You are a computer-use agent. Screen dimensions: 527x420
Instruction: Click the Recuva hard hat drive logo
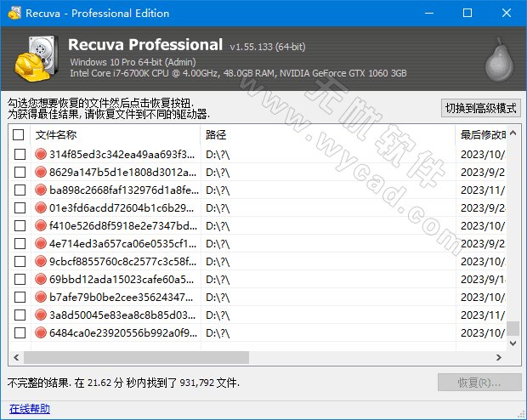[37, 59]
